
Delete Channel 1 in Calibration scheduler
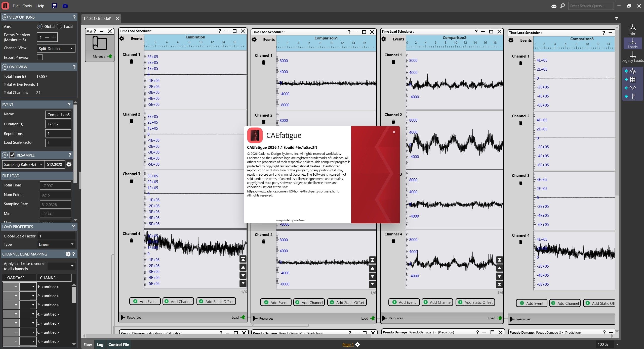click(x=131, y=62)
